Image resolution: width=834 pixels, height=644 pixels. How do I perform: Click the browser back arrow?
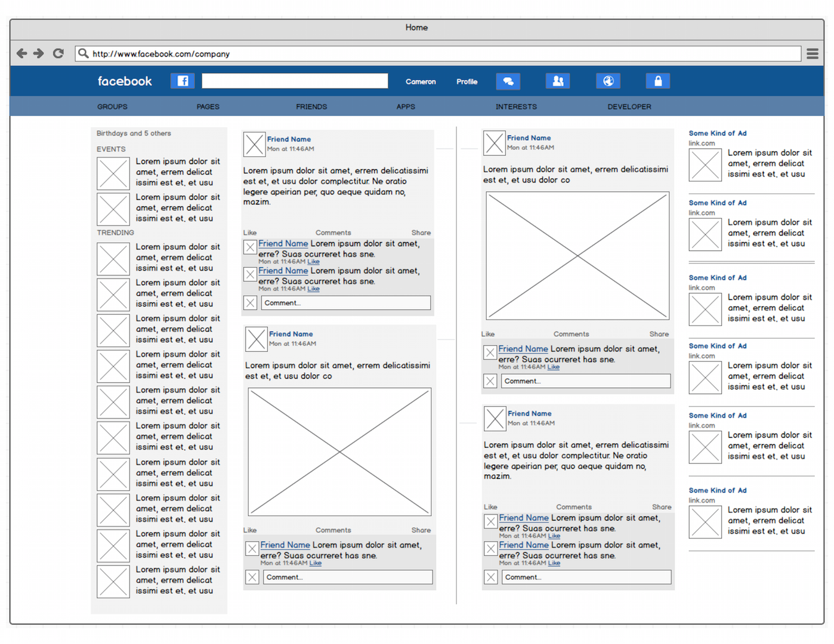pyautogui.click(x=22, y=54)
